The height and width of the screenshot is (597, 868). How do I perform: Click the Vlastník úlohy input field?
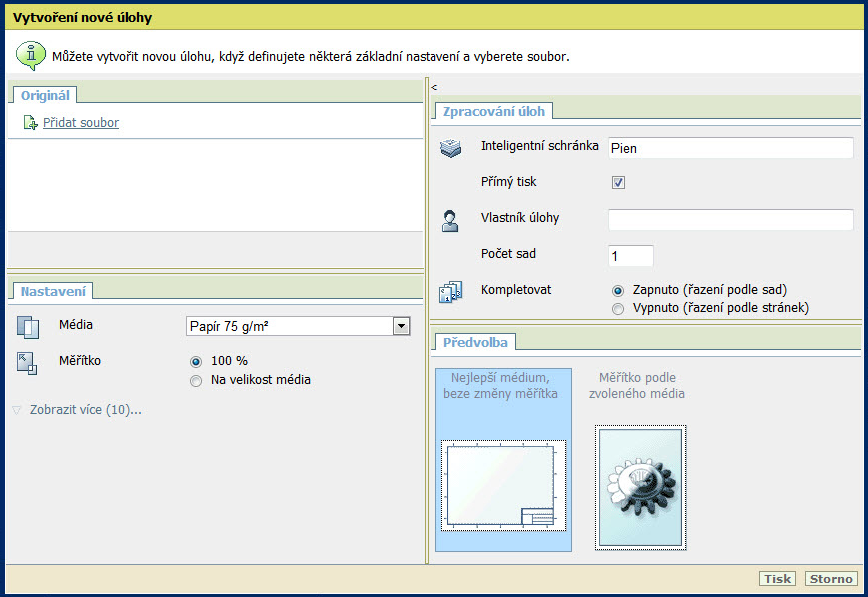coord(731,219)
